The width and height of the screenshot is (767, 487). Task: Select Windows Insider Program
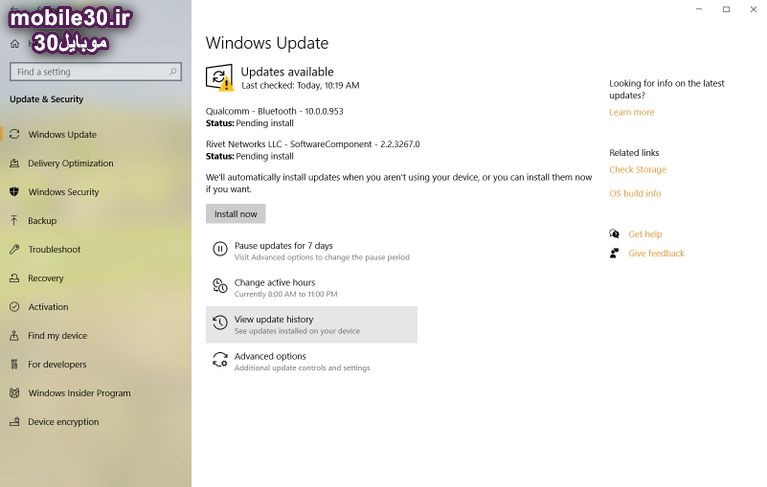(x=79, y=393)
